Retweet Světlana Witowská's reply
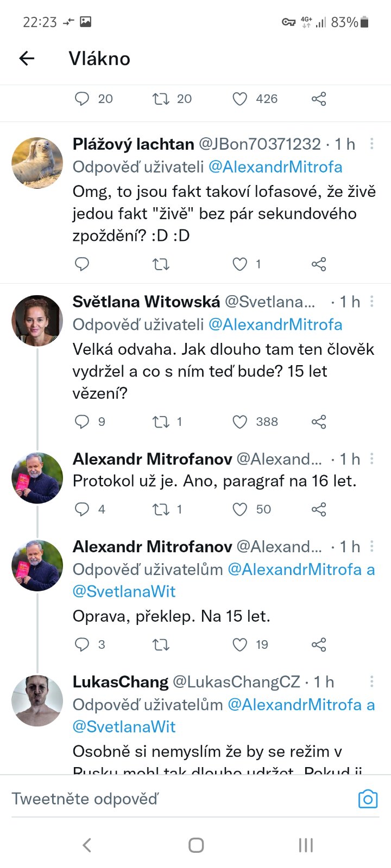The image size is (391, 868). (x=161, y=422)
